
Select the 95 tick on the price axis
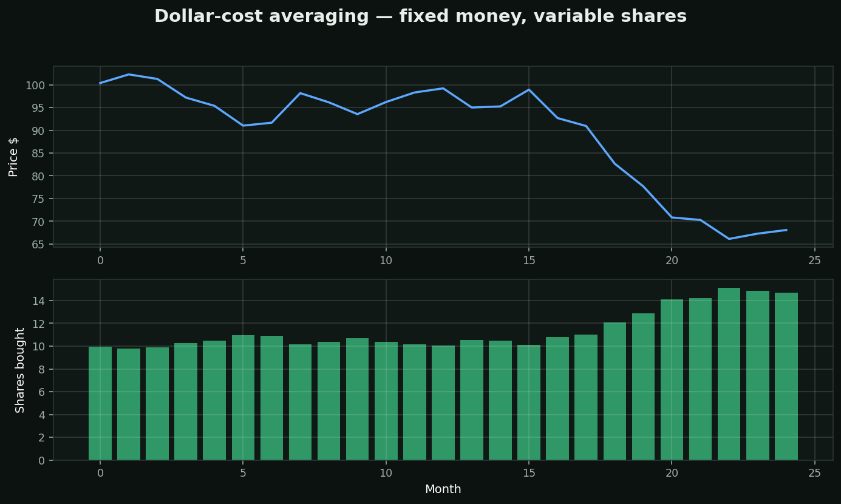39,107
